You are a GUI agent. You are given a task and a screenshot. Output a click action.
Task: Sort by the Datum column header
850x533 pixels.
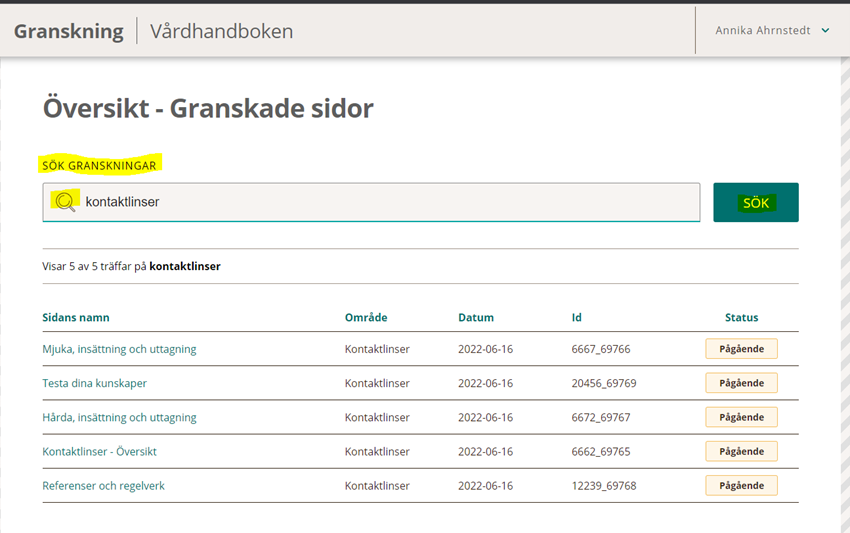476,317
